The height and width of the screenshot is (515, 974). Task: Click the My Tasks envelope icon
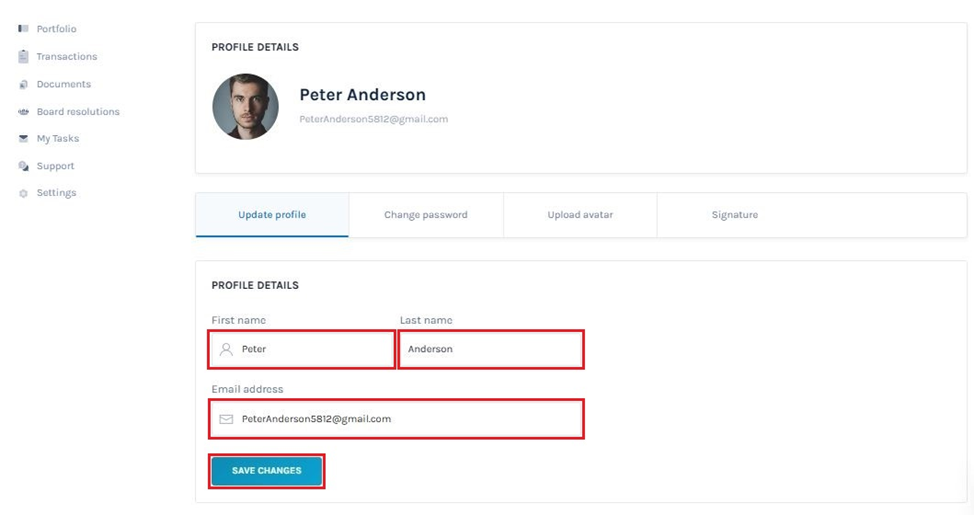click(x=23, y=139)
